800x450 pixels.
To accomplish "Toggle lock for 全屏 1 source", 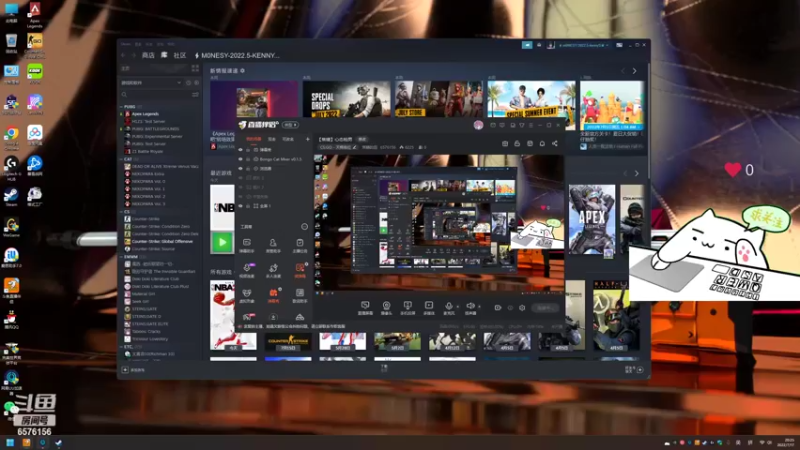I will coord(248,206).
